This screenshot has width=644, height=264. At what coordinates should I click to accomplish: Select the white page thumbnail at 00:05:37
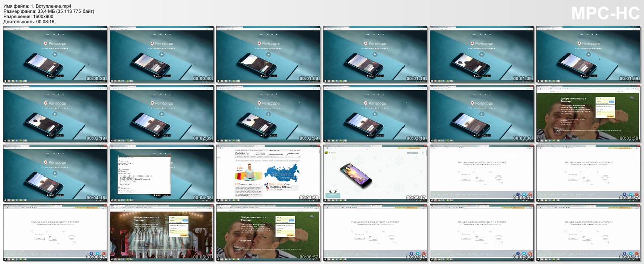[481, 173]
